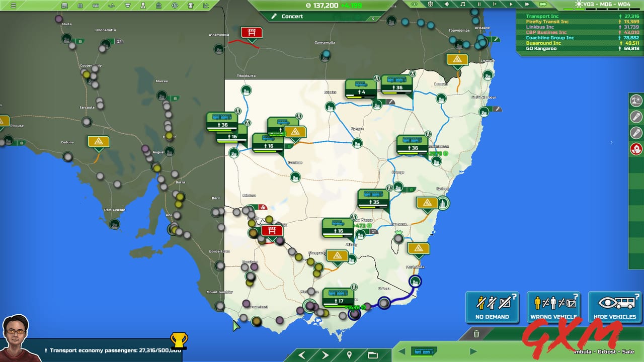Click the trash bin to delete route

point(476,333)
